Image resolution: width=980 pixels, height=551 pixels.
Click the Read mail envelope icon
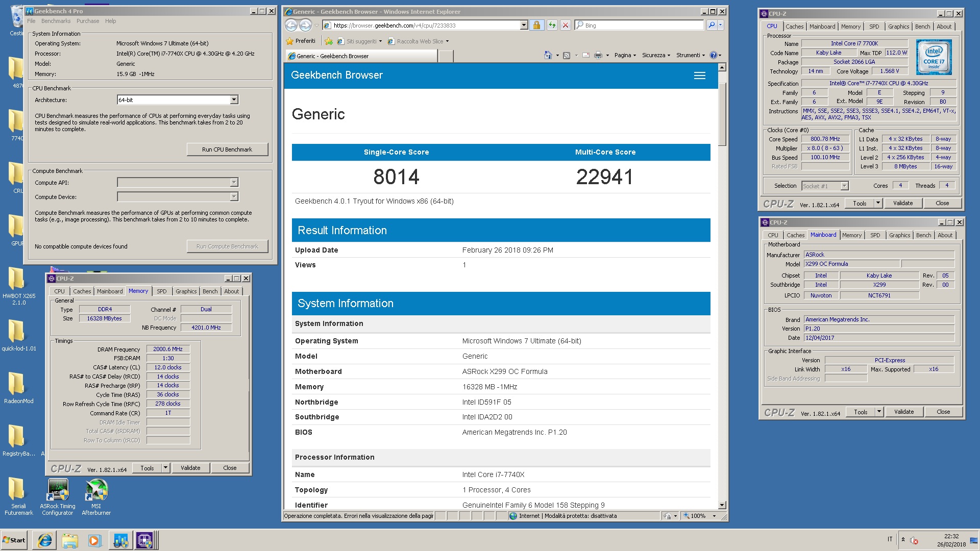tap(586, 55)
